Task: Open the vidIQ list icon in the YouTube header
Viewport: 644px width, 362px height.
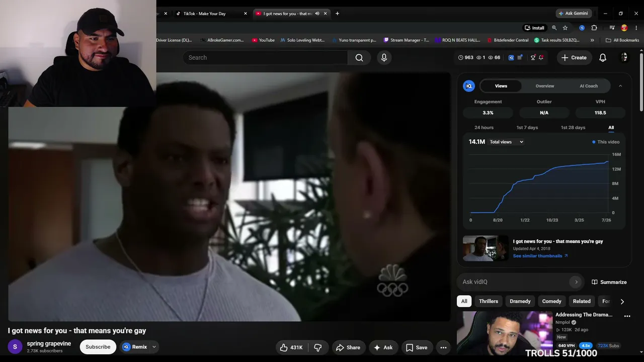Action: pos(520,58)
